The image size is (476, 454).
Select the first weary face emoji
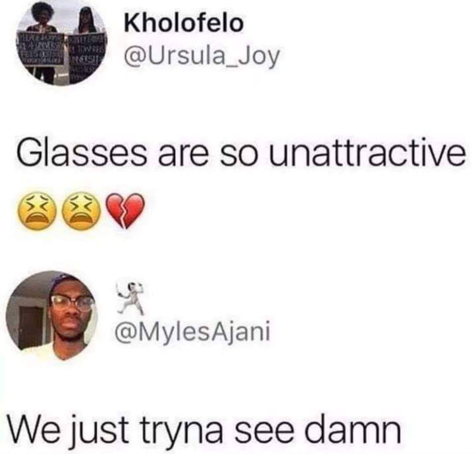[x=37, y=211]
